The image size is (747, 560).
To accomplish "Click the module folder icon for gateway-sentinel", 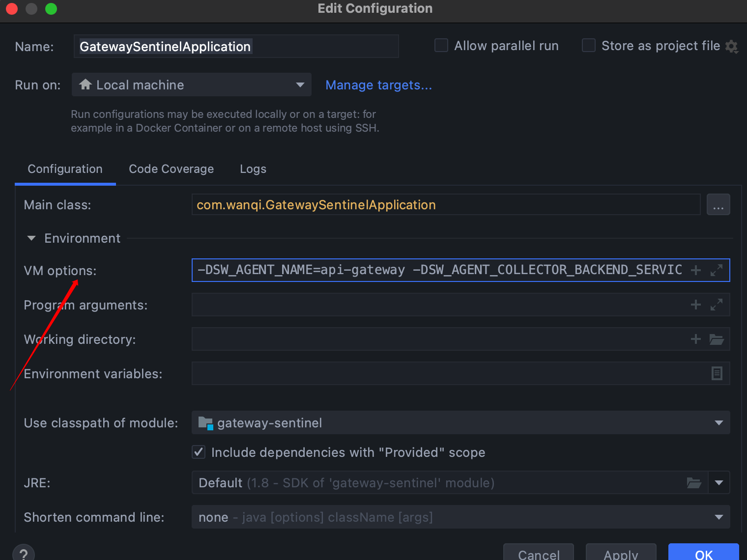I will pyautogui.click(x=205, y=423).
